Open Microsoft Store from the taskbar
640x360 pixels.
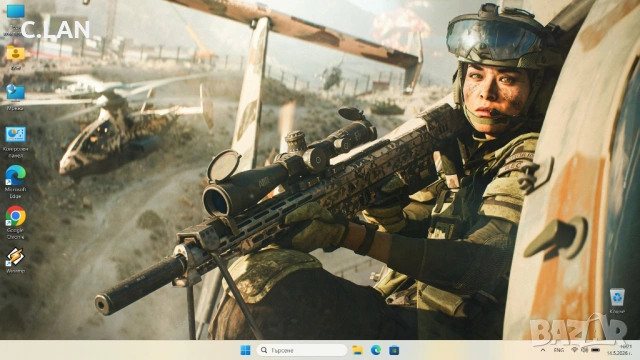pyautogui.click(x=394, y=350)
